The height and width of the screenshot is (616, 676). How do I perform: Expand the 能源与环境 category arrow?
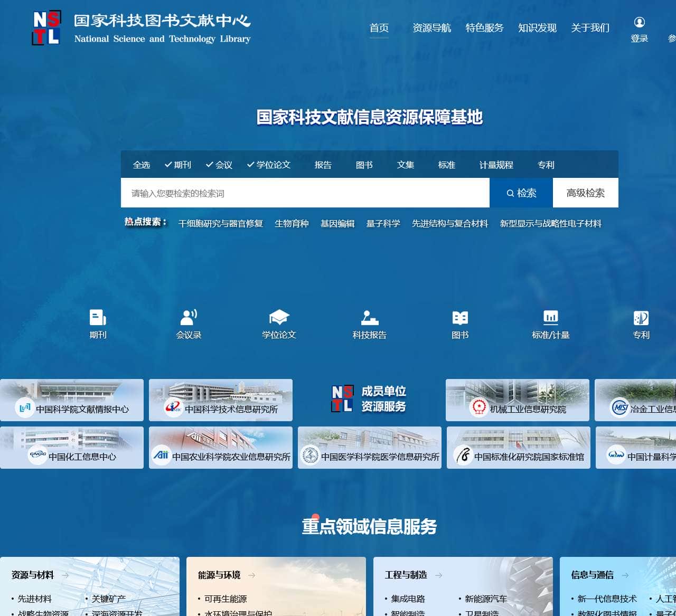coord(251,575)
